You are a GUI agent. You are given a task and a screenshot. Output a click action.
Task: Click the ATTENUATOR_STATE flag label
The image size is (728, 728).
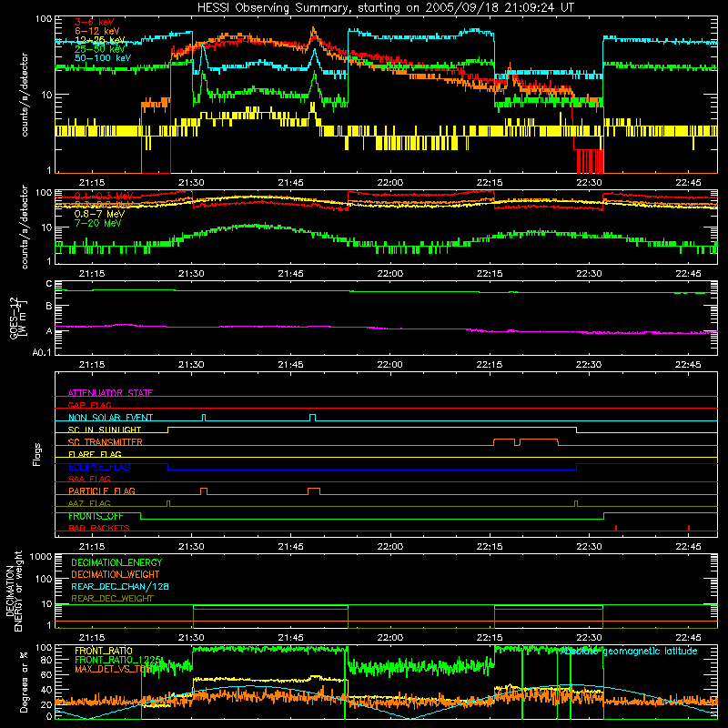coord(110,393)
